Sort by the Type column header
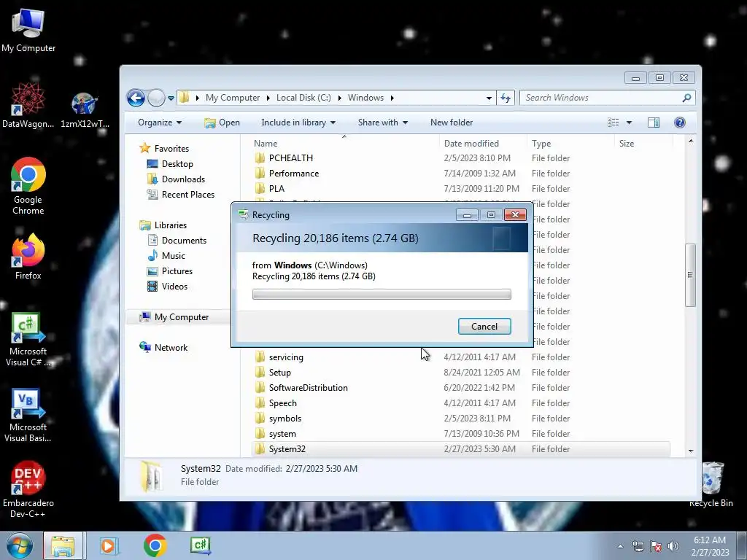The height and width of the screenshot is (560, 747). [541, 144]
